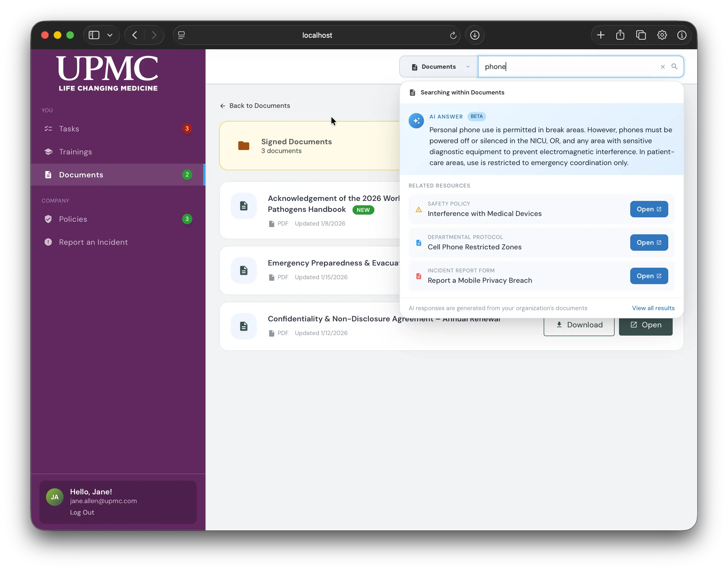Click the Tasks badge showing 3
Image resolution: width=728 pixels, height=571 pixels.
tap(187, 129)
